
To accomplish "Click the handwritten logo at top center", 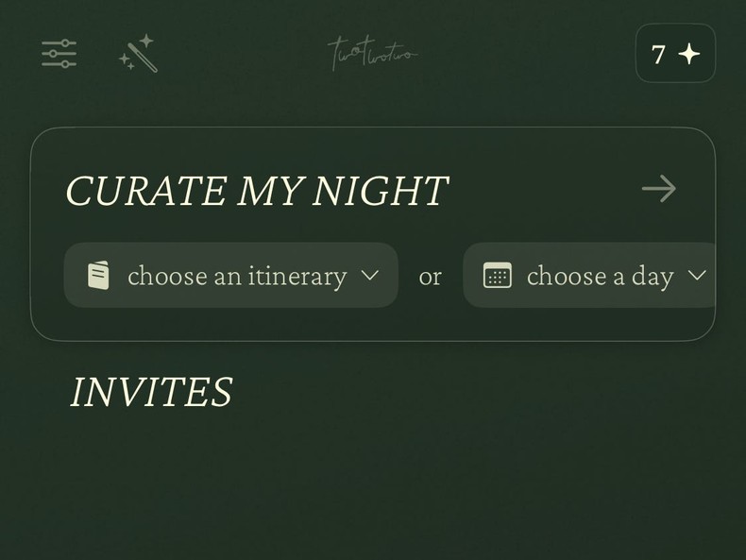I will click(372, 54).
